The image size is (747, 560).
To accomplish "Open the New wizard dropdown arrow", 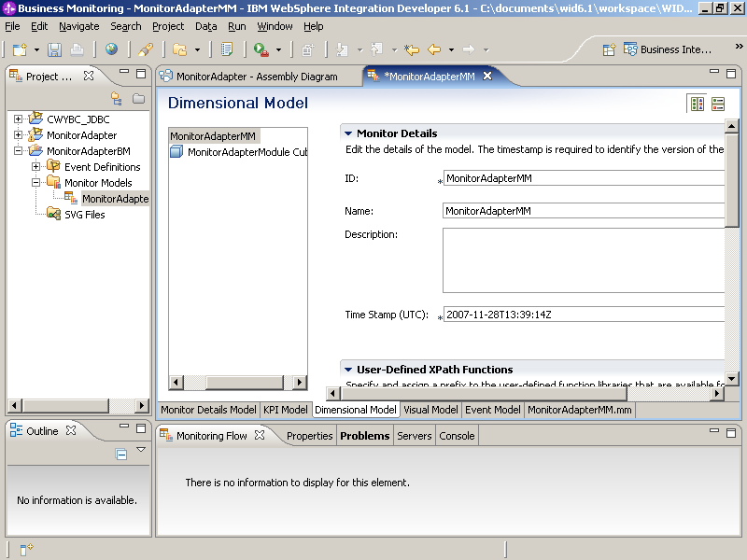I will pyautogui.click(x=36, y=49).
